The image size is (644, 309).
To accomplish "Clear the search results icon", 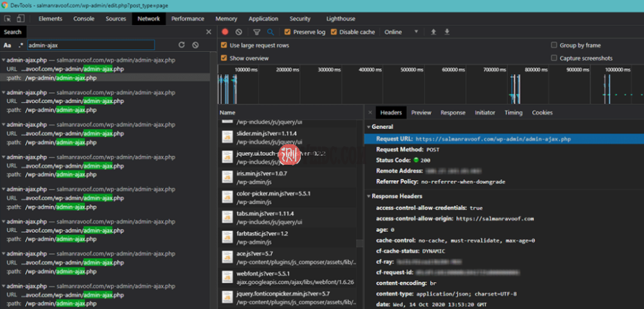I will [196, 45].
